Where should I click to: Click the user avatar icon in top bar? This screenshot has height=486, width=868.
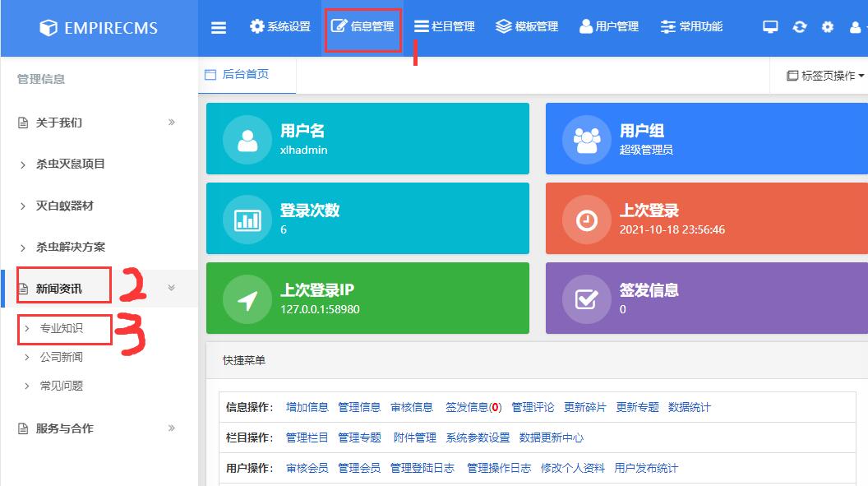(x=855, y=25)
